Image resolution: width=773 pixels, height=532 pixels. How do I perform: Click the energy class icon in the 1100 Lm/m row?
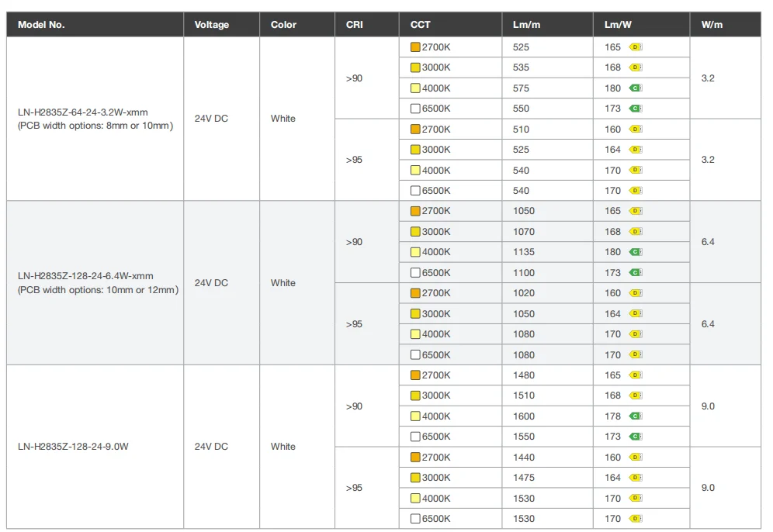click(635, 273)
